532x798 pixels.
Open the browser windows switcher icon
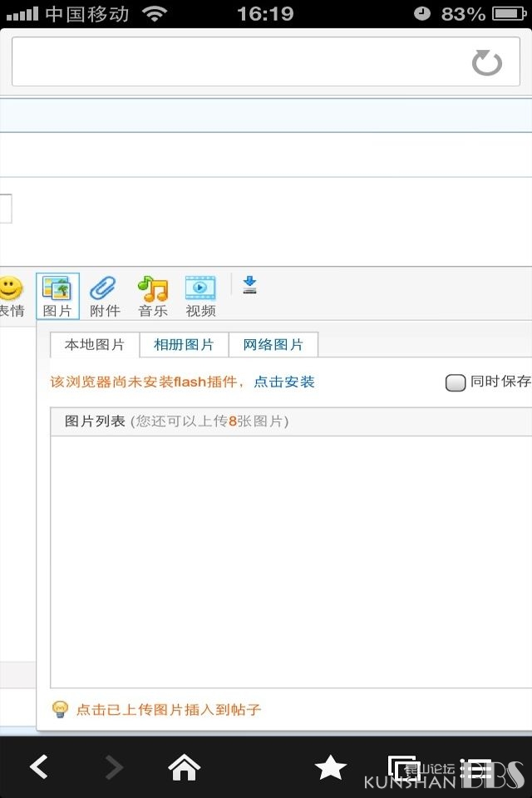coord(404,767)
